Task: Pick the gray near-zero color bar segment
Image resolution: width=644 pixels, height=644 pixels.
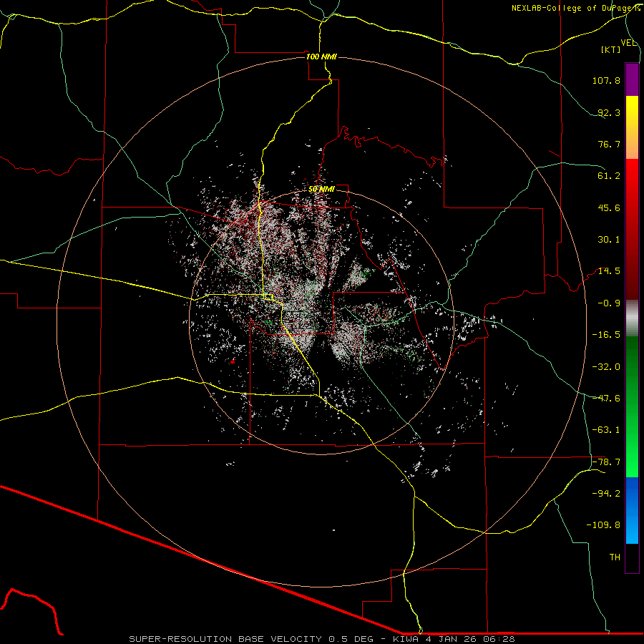Action: (632, 318)
